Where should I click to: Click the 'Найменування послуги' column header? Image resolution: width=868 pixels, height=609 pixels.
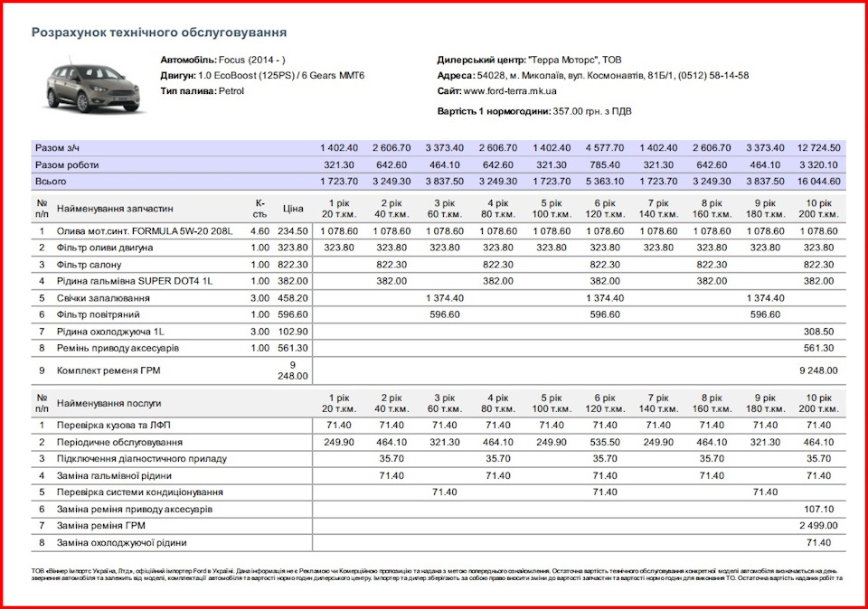108,403
